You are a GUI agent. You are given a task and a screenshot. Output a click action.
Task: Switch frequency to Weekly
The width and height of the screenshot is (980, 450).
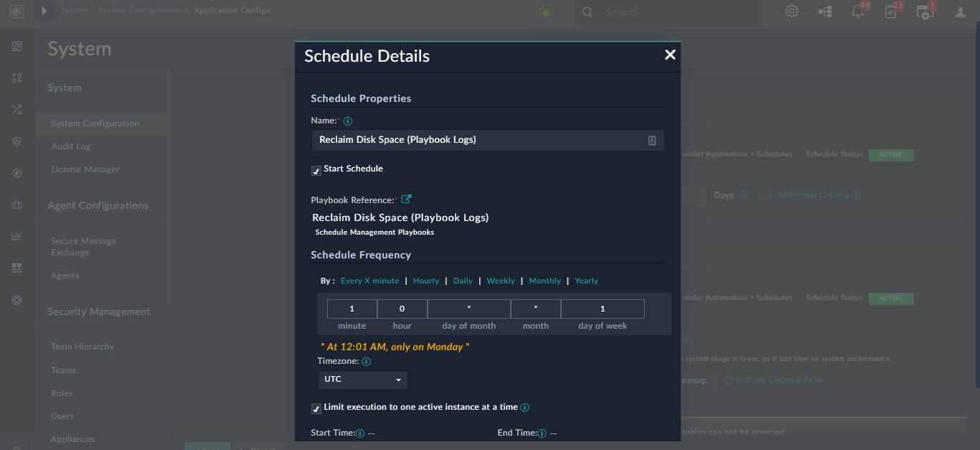point(500,281)
